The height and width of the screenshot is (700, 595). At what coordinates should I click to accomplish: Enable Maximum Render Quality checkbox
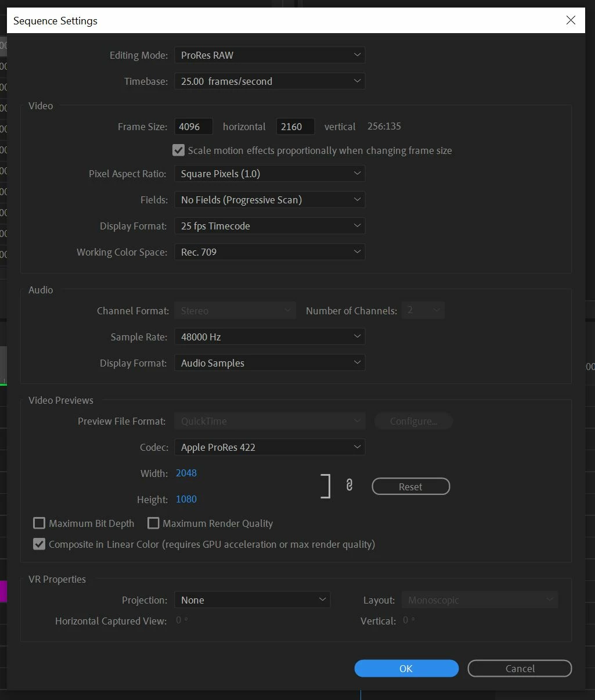tap(153, 523)
